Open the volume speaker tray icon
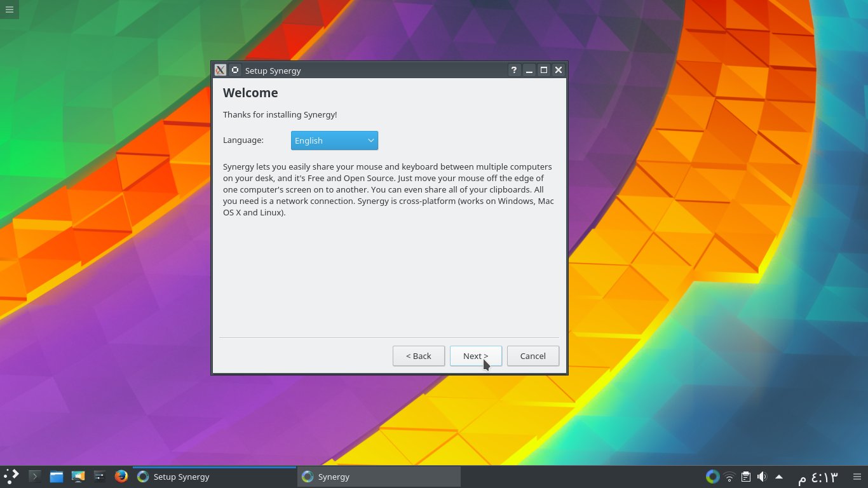The height and width of the screenshot is (488, 868). (762, 477)
